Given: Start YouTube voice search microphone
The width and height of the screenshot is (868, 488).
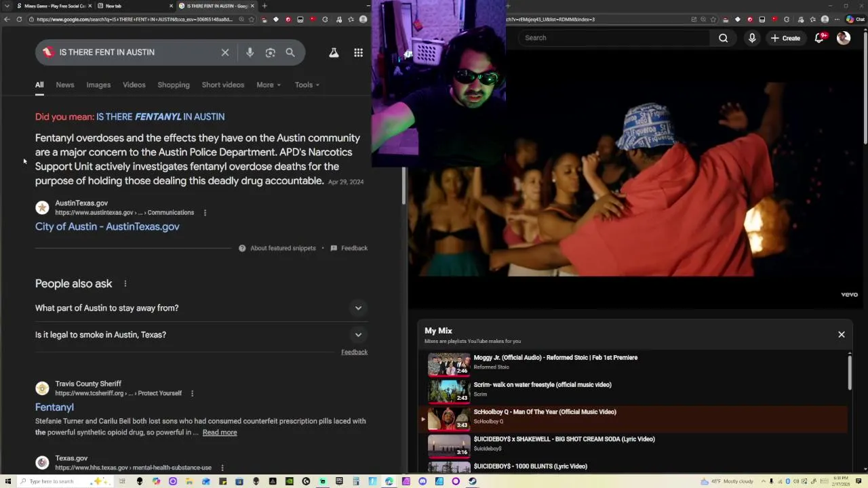Looking at the screenshot, I should 752,38.
